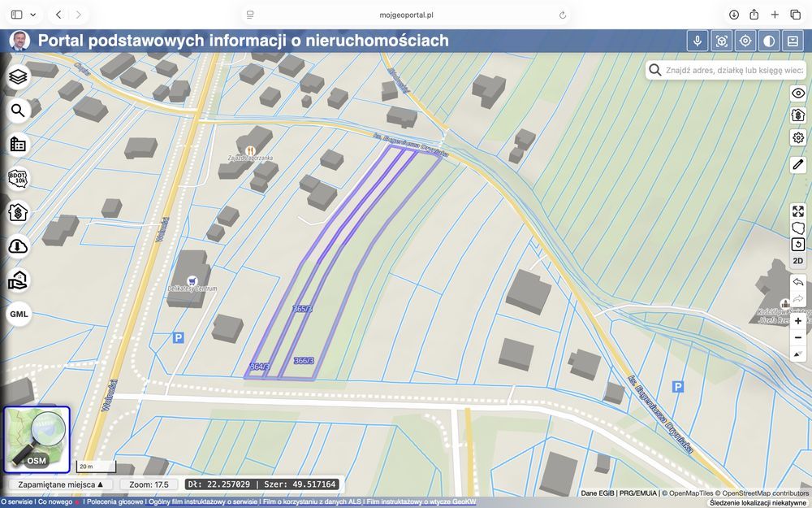Enter fullscreen map mode
Viewport: 812px width, 508px height.
798,211
